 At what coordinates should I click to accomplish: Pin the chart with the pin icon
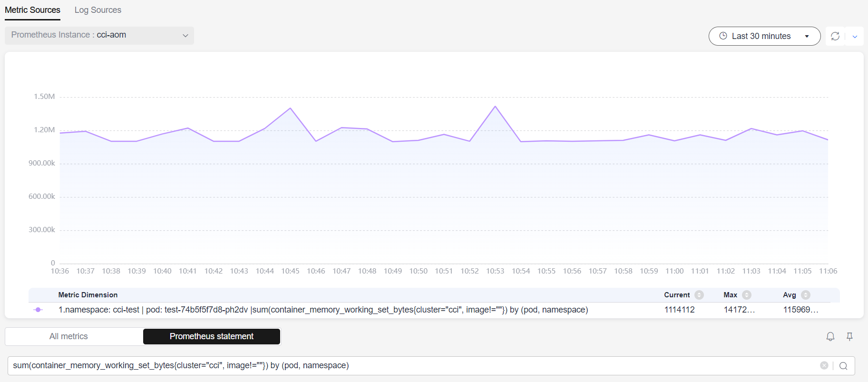849,336
